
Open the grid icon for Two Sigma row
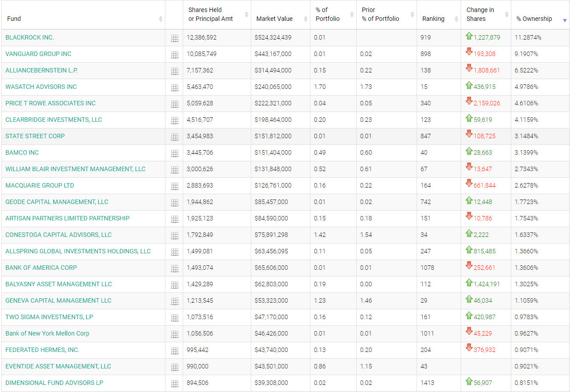point(174,318)
